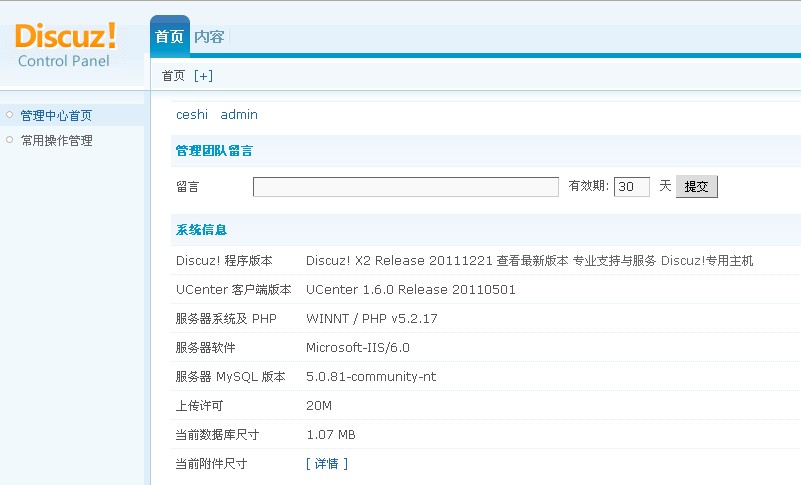Viewport: 801px width, 485px height.
Task: Click the 管理团队留言 section header
Action: tap(214, 151)
